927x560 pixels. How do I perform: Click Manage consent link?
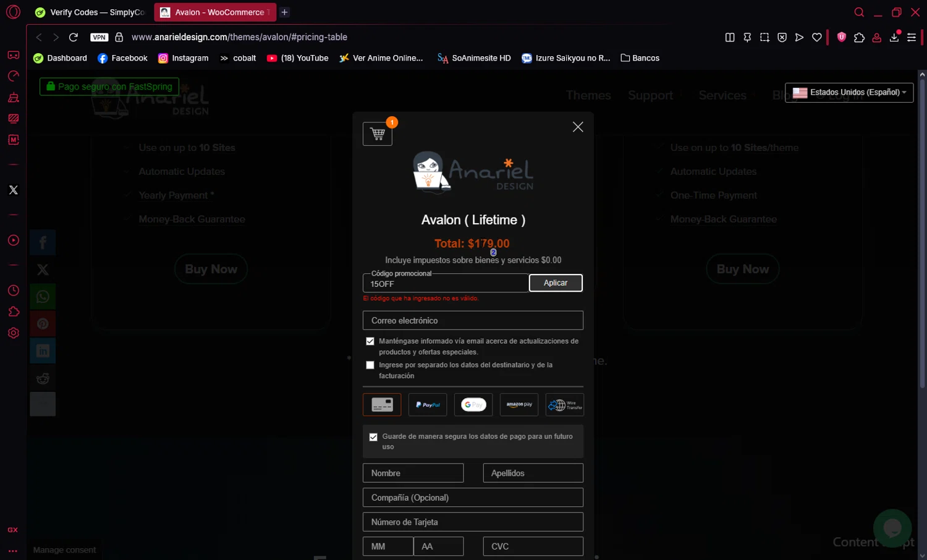coord(64,550)
